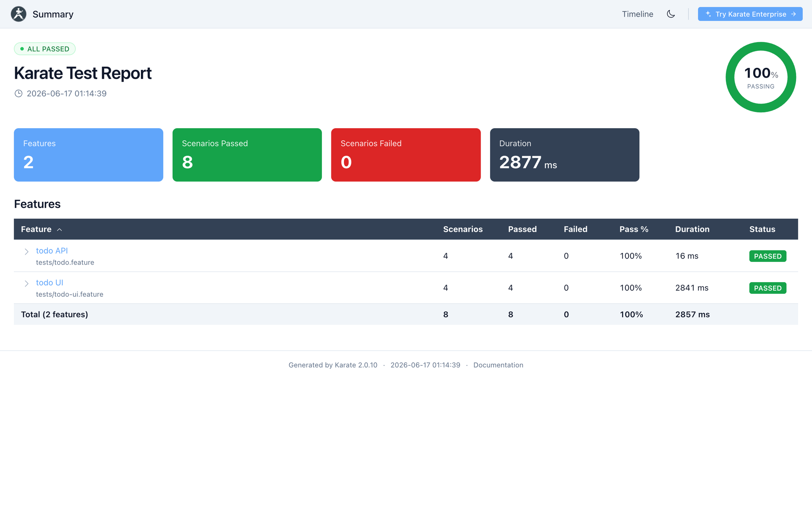Click the Karate Test Report heading
Screen dimensions: 812x522
83,73
